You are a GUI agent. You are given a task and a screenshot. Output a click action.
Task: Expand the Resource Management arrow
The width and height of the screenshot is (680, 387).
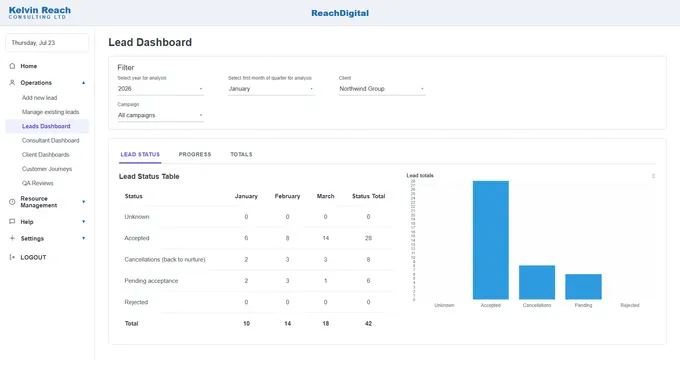[84, 202]
